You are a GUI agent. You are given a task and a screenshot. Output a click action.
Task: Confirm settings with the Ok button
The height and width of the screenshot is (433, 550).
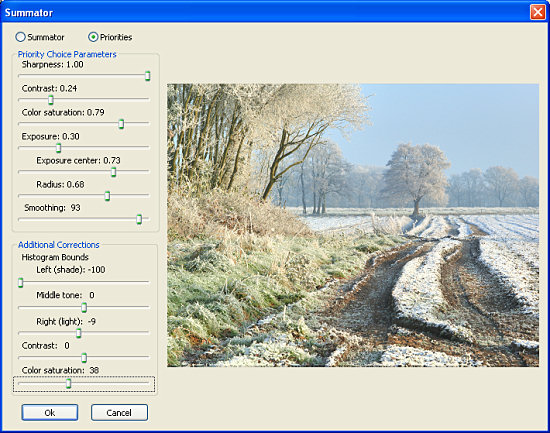tap(50, 412)
